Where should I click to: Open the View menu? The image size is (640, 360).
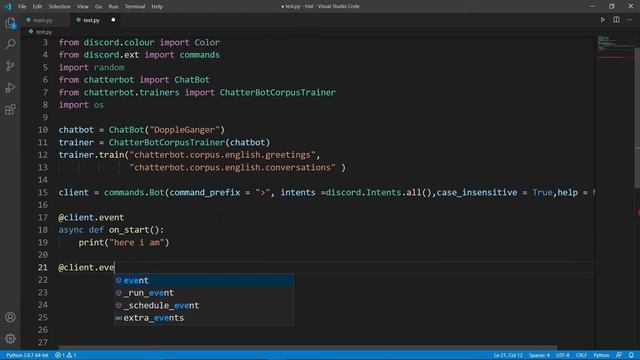click(x=82, y=7)
